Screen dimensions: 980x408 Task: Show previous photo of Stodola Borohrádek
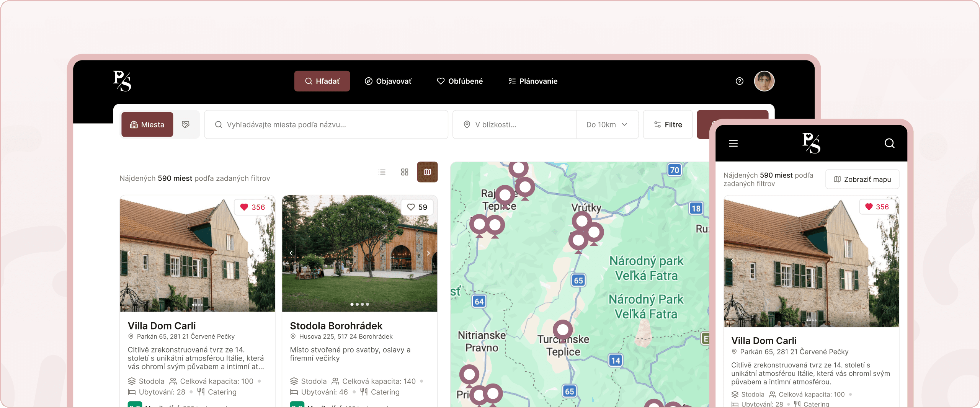291,253
